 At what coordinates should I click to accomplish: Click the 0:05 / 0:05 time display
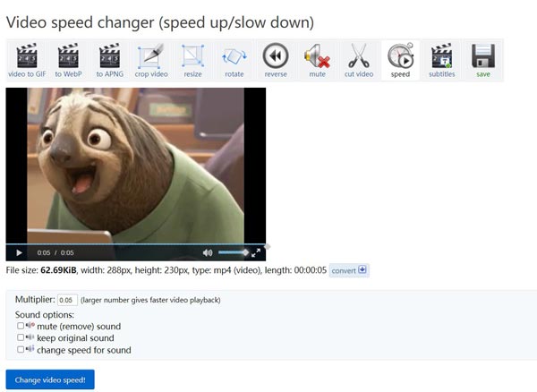click(x=55, y=252)
